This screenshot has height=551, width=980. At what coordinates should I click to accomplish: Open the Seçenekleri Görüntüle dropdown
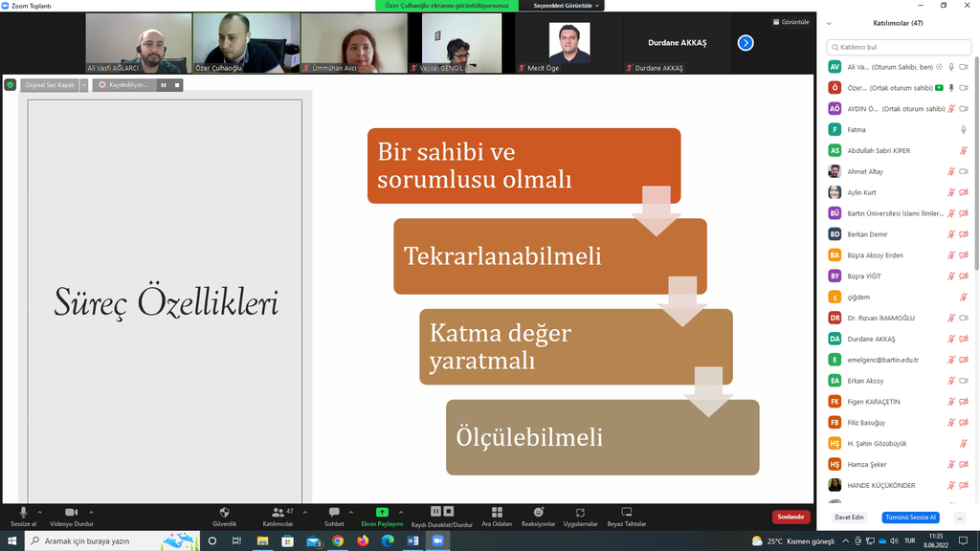coord(566,6)
